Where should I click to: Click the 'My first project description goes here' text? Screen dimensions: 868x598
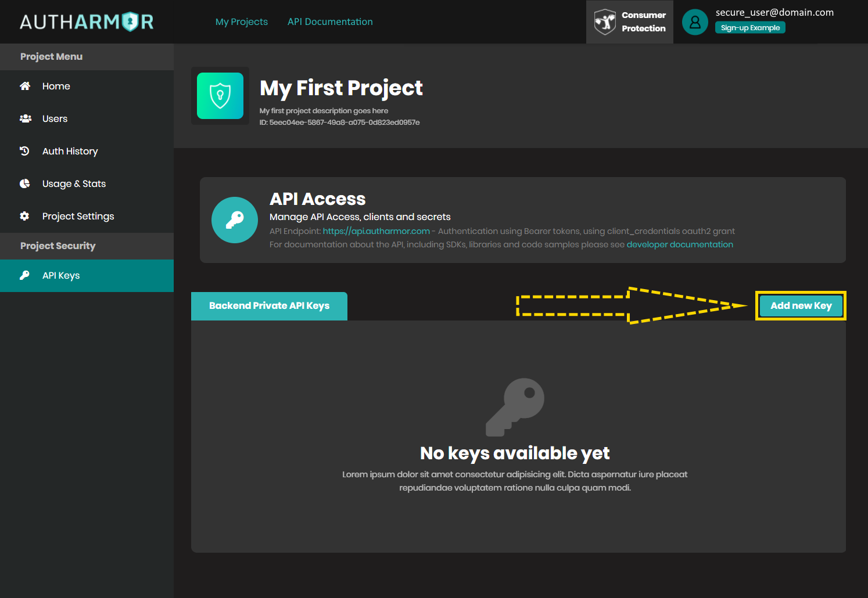(x=324, y=111)
